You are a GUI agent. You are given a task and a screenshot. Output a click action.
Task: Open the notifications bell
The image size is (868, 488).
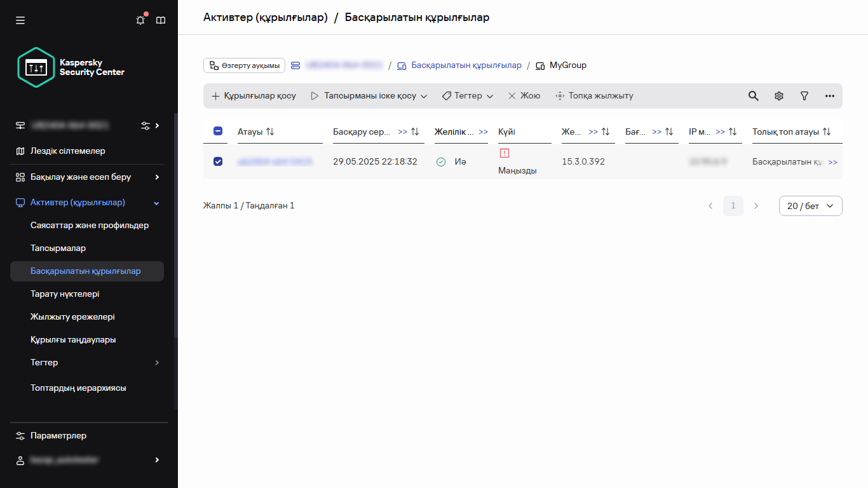(140, 20)
